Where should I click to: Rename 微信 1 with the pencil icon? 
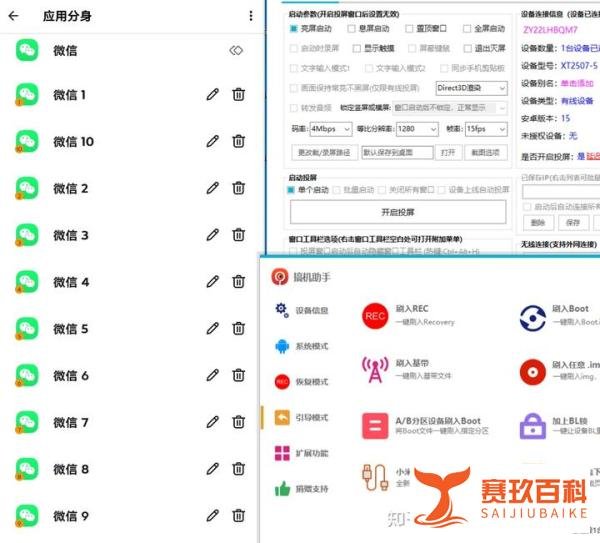pos(213,94)
